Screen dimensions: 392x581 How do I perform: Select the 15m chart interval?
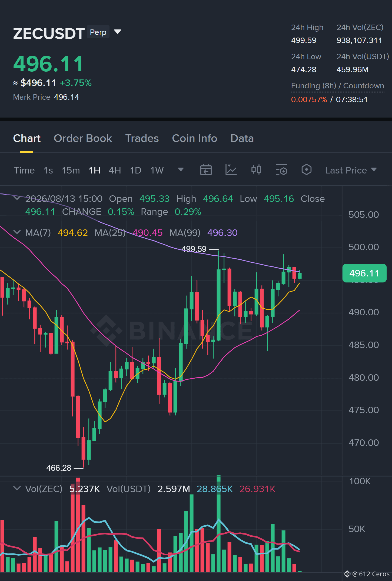coord(71,170)
